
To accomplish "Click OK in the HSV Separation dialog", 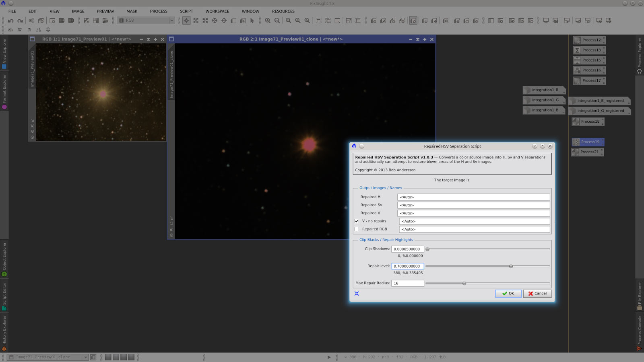I will 508,294.
